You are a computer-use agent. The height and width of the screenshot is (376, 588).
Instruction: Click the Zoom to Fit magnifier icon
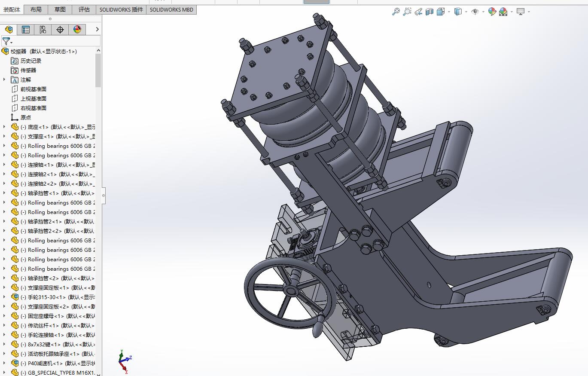point(396,12)
